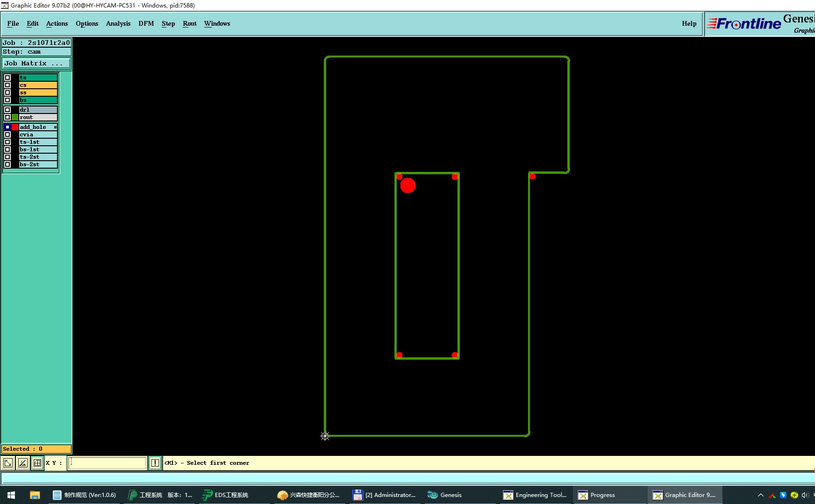Image resolution: width=815 pixels, height=504 pixels.
Task: Open the Genesis taskbar window
Action: click(x=445, y=495)
